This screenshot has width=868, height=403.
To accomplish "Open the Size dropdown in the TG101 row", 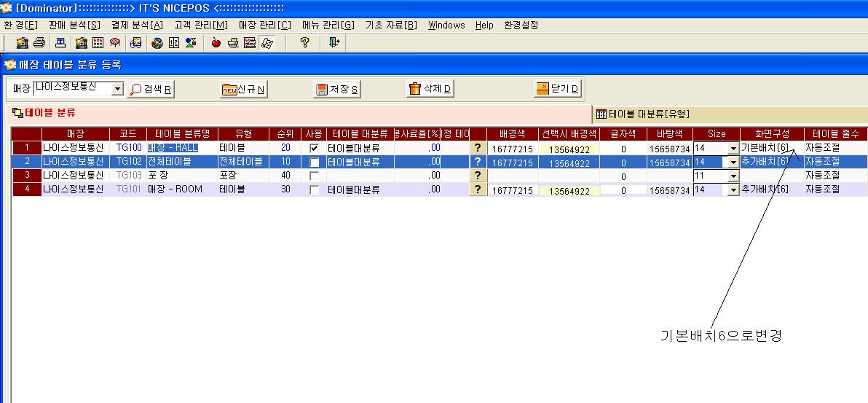I will [x=733, y=189].
